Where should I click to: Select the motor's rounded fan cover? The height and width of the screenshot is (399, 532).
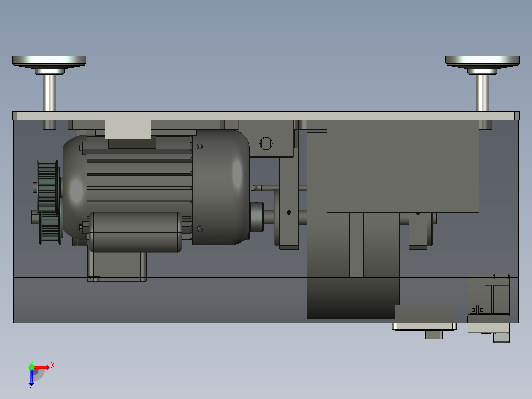221,188
